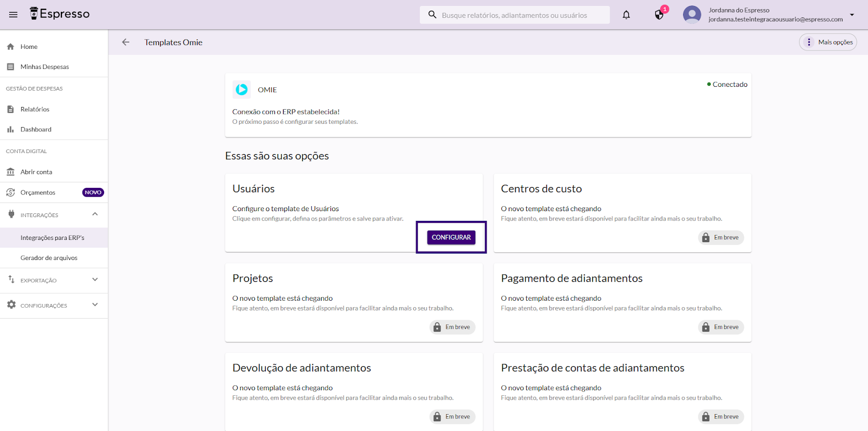The height and width of the screenshot is (431, 868).
Task: Open Gerador de arquivos
Action: (x=54, y=258)
